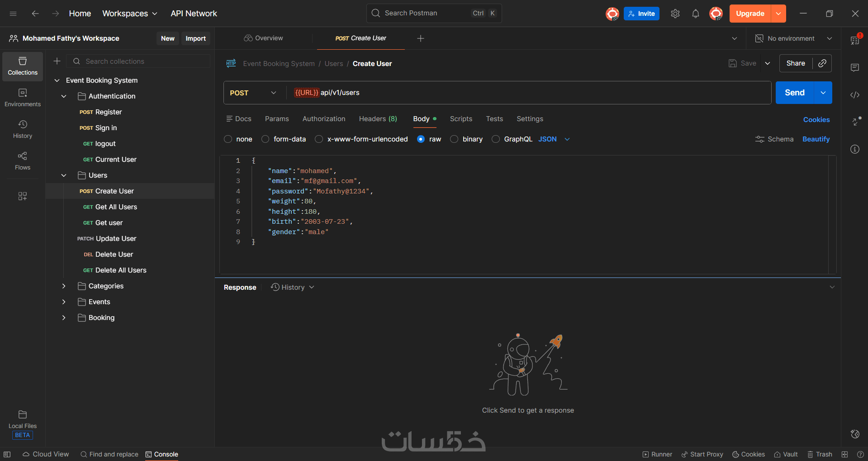Click the New button
868x461 pixels.
tap(168, 38)
